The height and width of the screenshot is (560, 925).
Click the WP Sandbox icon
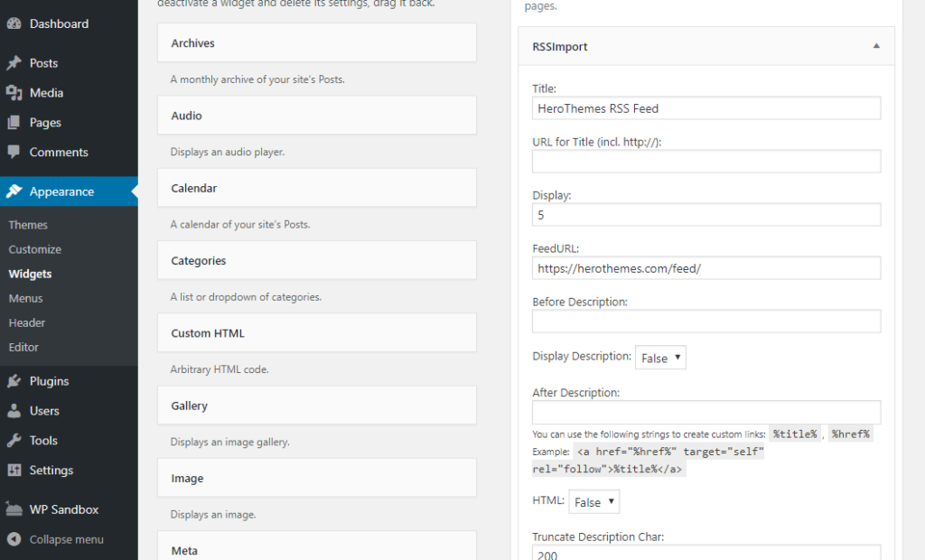coord(15,509)
